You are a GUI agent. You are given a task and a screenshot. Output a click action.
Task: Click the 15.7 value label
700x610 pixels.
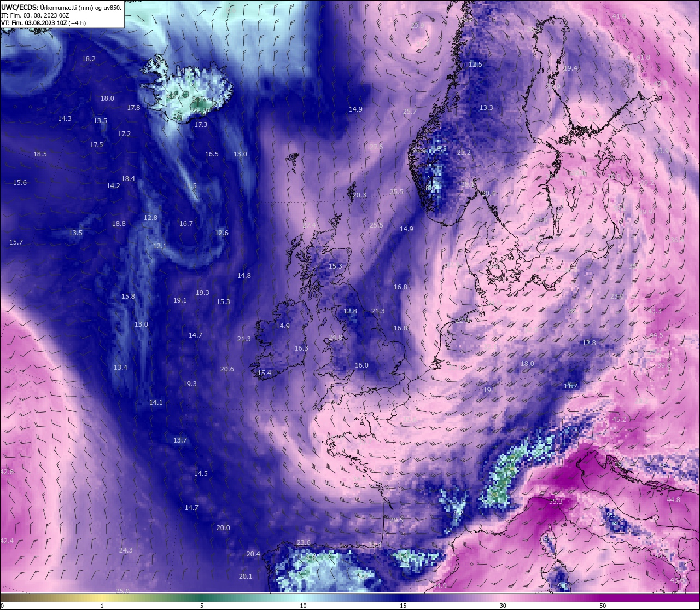16,242
